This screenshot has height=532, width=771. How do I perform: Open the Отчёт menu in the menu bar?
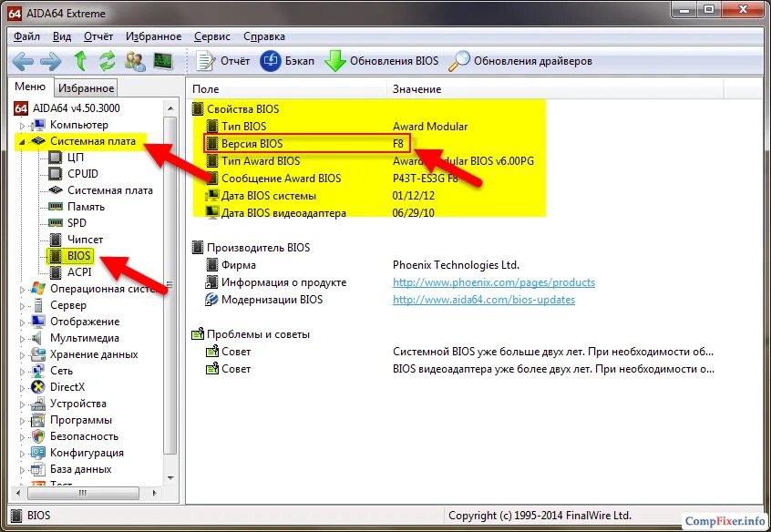click(x=98, y=36)
